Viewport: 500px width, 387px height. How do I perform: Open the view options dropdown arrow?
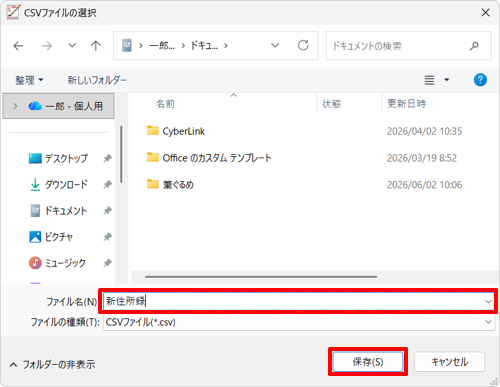click(447, 80)
